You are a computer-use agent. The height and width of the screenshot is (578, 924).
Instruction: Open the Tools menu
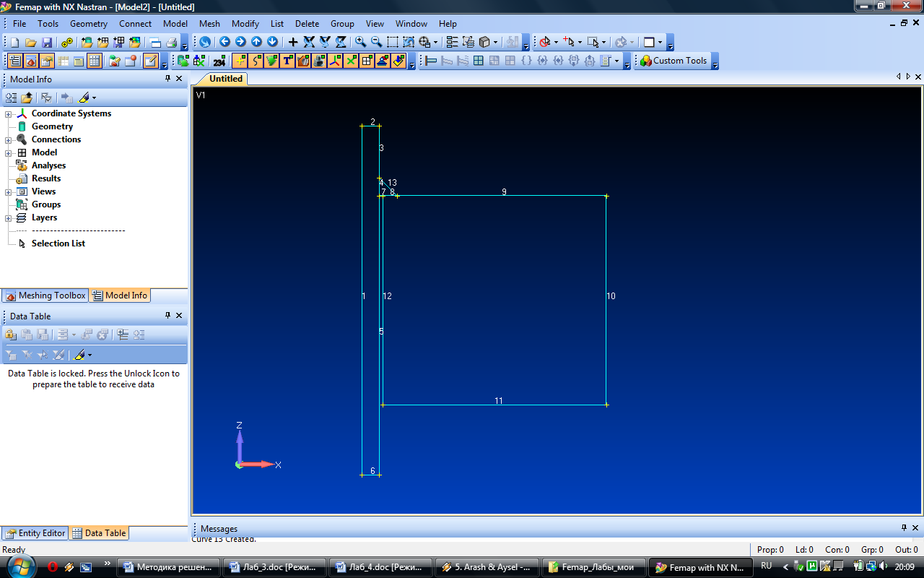tap(48, 24)
